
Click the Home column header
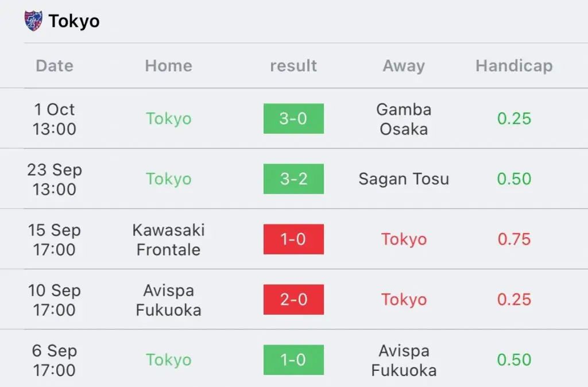(x=169, y=65)
